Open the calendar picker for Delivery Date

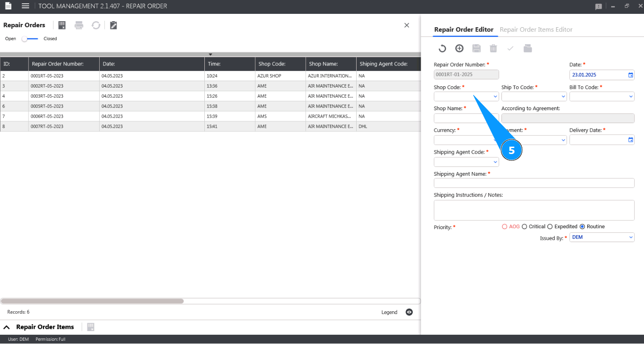pyautogui.click(x=631, y=140)
